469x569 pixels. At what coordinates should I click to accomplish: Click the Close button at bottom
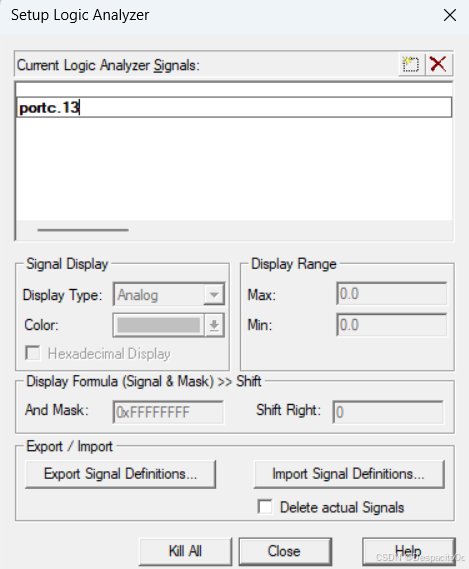click(285, 552)
